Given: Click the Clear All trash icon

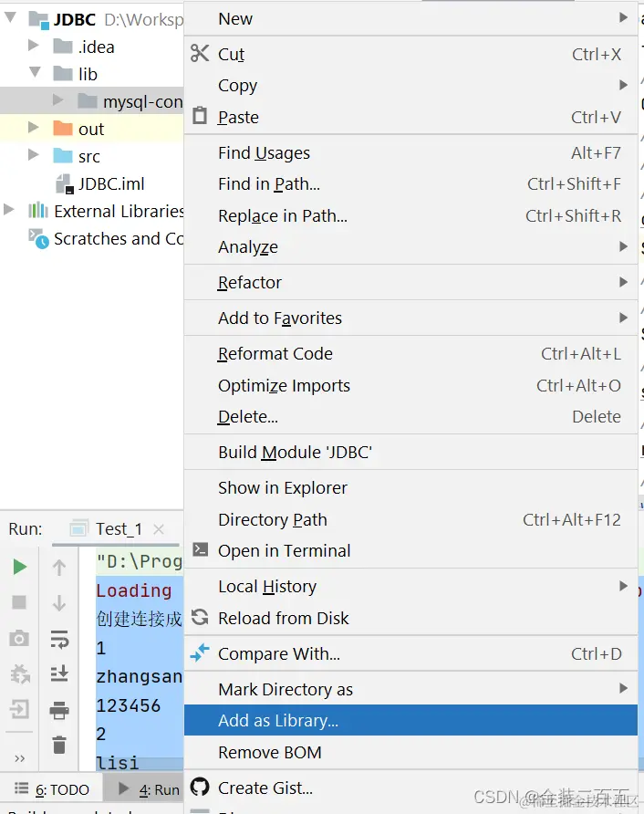Looking at the screenshot, I should click(x=59, y=745).
